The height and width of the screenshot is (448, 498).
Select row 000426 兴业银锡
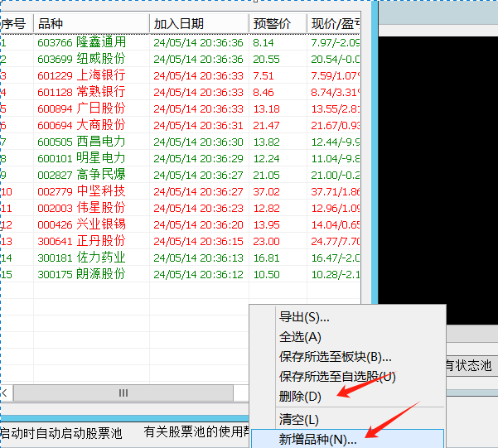180,224
